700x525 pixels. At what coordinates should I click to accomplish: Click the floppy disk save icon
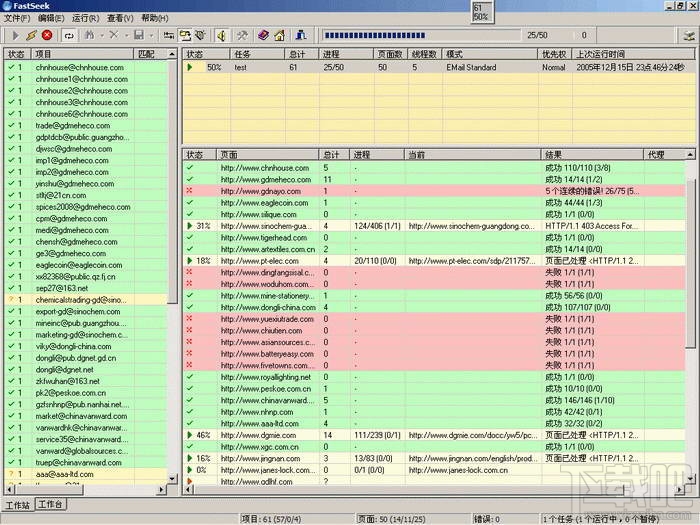click(139, 35)
